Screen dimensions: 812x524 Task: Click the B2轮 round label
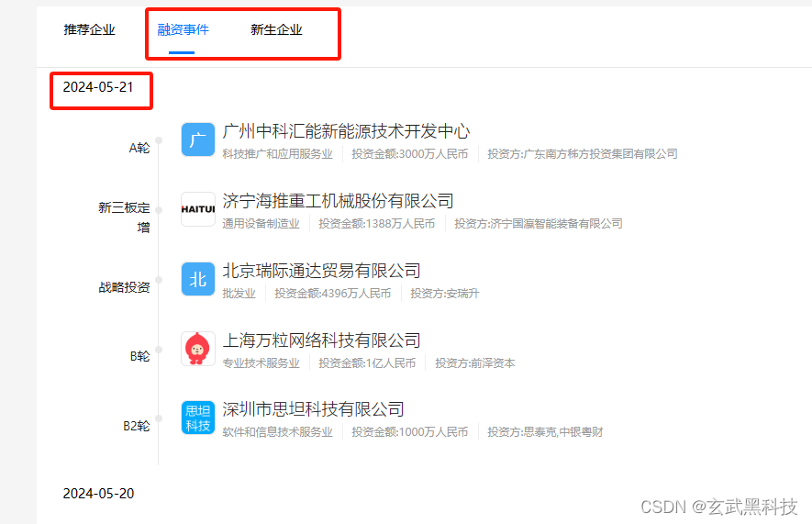137,426
